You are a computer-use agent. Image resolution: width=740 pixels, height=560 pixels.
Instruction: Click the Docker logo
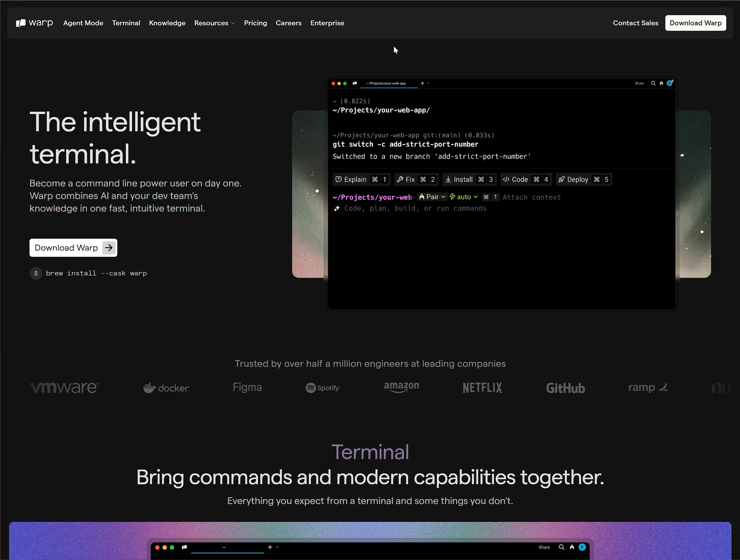166,388
